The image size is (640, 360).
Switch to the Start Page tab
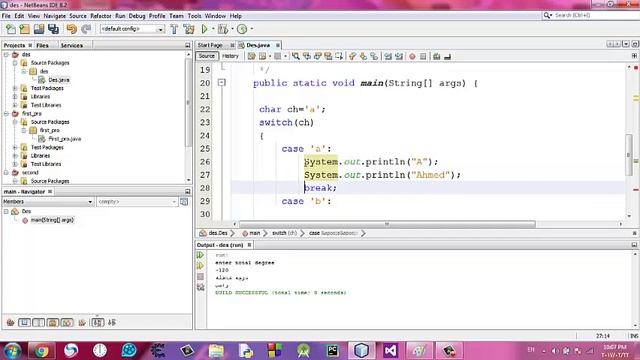point(210,45)
